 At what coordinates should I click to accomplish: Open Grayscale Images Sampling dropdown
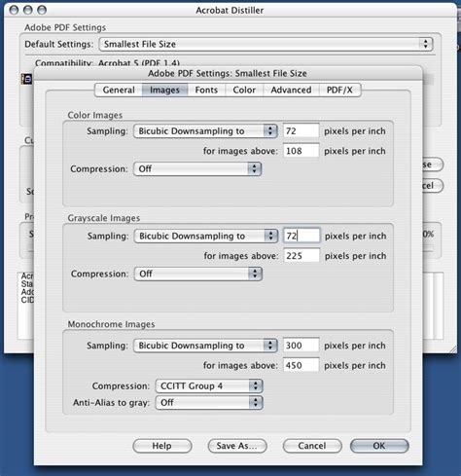[x=206, y=236]
